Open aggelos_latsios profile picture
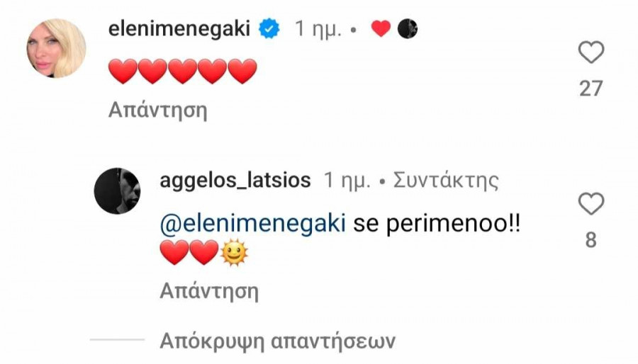Image resolution: width=638 pixels, height=364 pixels. pyautogui.click(x=117, y=190)
